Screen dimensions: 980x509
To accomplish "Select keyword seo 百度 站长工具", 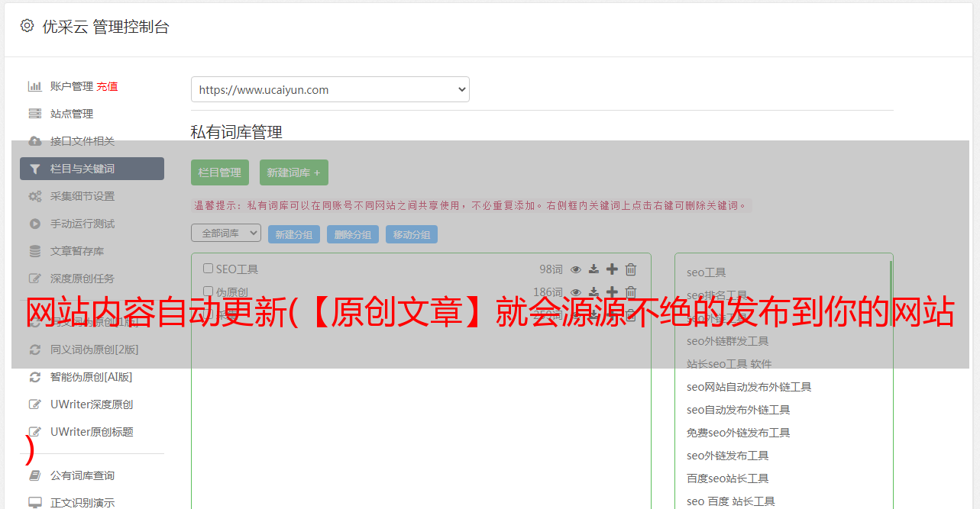I will 731,501.
